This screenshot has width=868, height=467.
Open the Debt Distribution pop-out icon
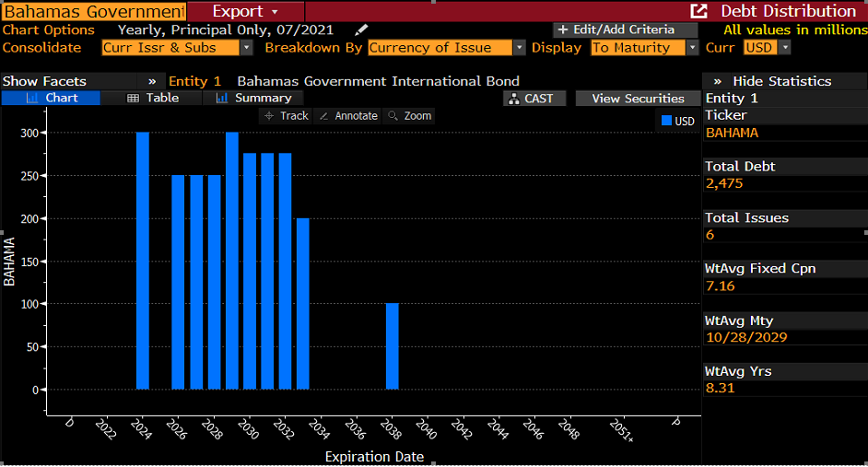pos(699,11)
